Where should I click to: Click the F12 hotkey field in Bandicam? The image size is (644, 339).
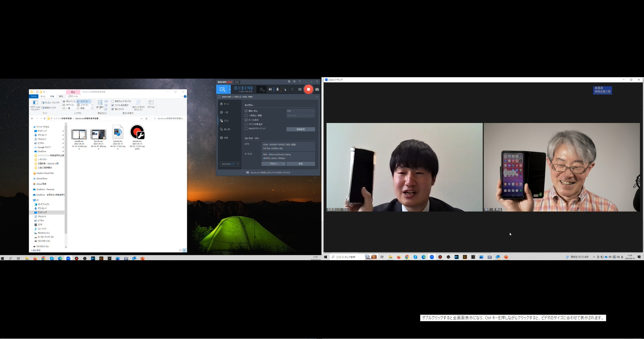click(300, 111)
